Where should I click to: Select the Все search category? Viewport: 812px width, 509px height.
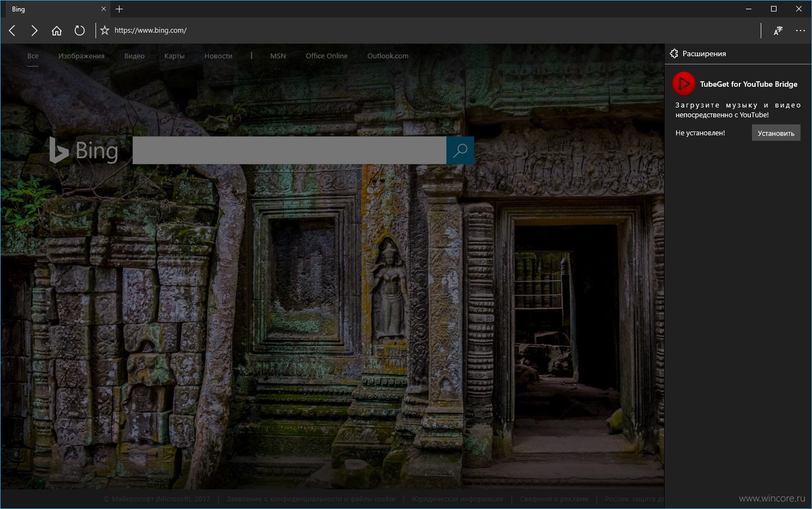[33, 56]
